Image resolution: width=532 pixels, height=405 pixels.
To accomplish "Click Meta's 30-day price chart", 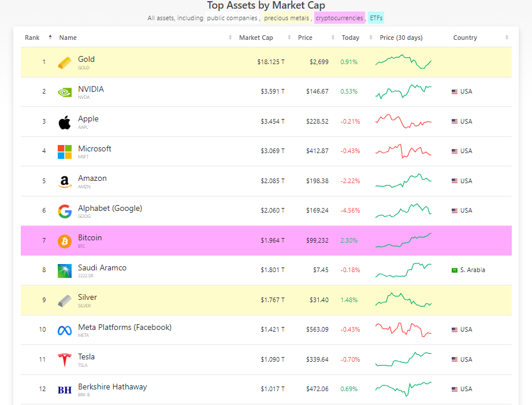I will pos(403,329).
